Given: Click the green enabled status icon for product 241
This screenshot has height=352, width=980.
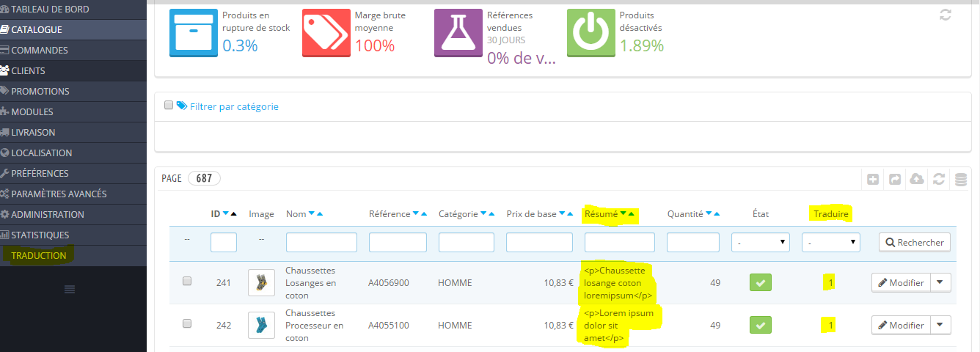Looking at the screenshot, I should pos(761,283).
